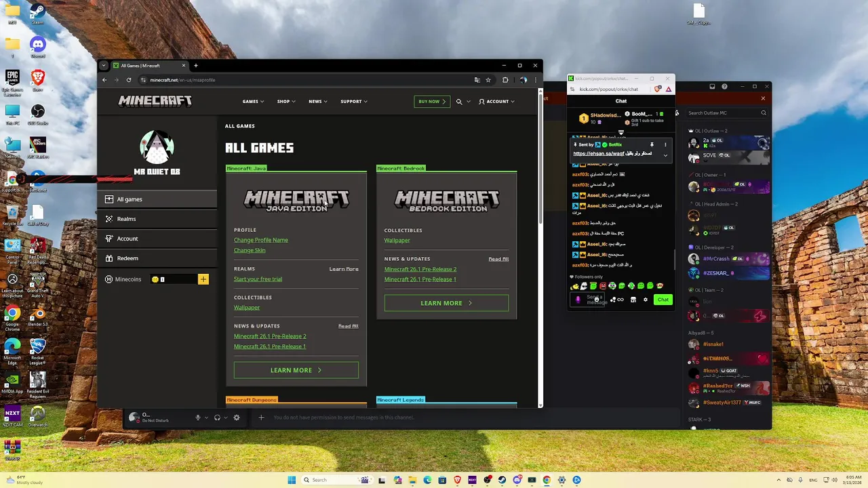Open the OBS Studio desktop shortcut
This screenshot has width=868, height=488.
(37, 113)
